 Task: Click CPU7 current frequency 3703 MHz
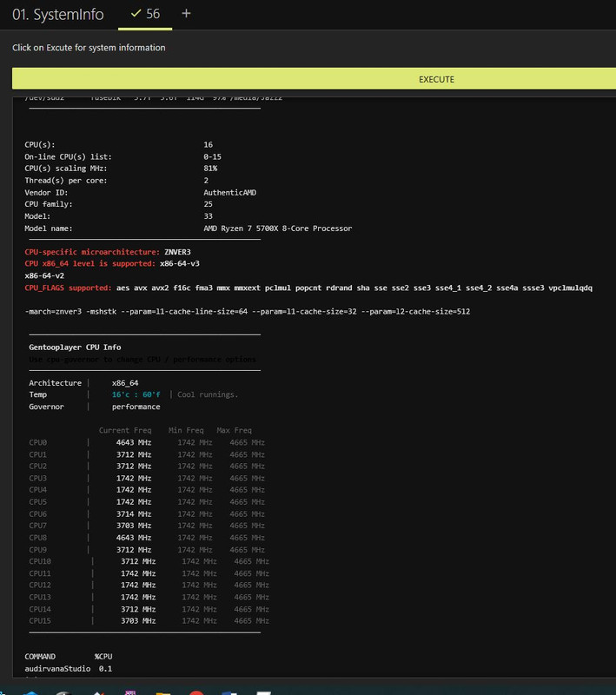coord(134,526)
